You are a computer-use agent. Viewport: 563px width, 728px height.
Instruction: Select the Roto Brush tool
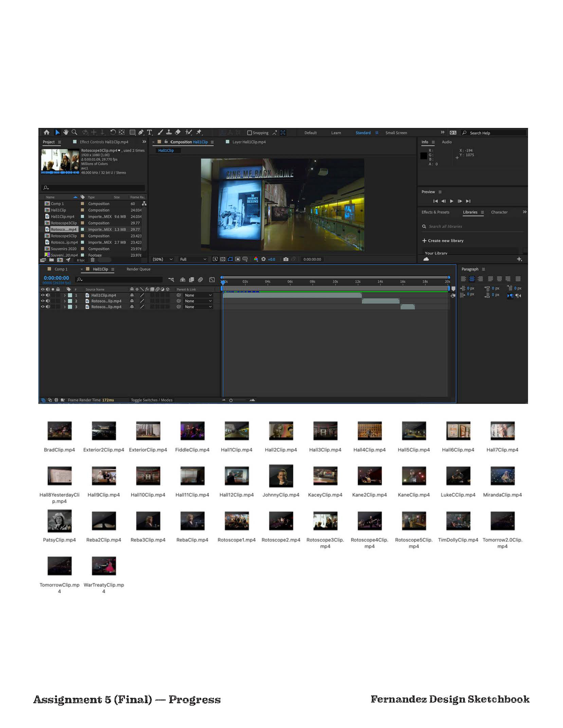188,132
